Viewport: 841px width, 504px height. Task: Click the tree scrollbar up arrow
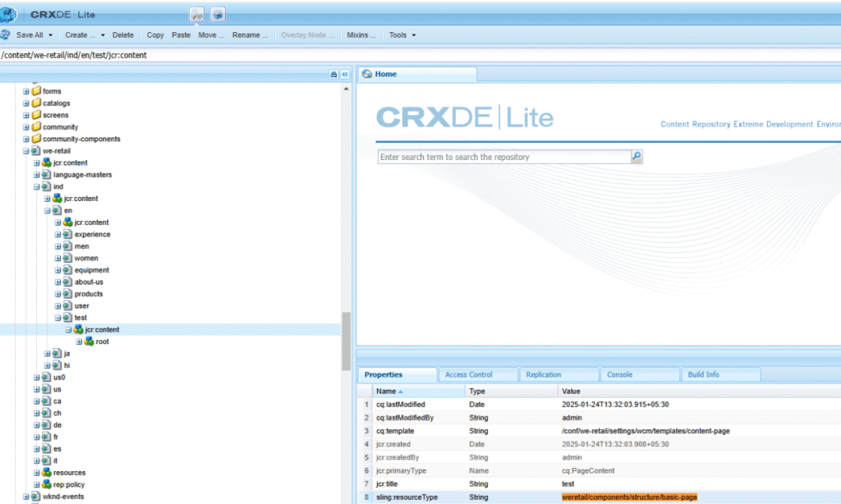pyautogui.click(x=346, y=89)
